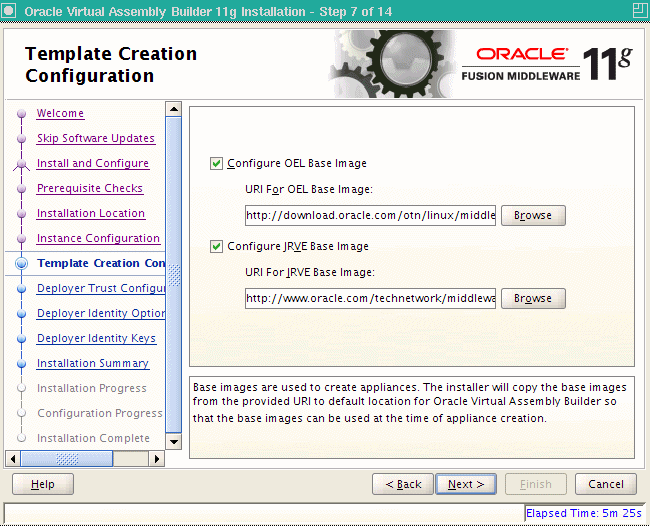
Task: Click the navigation pane scroll up arrow
Action: pos(174,109)
